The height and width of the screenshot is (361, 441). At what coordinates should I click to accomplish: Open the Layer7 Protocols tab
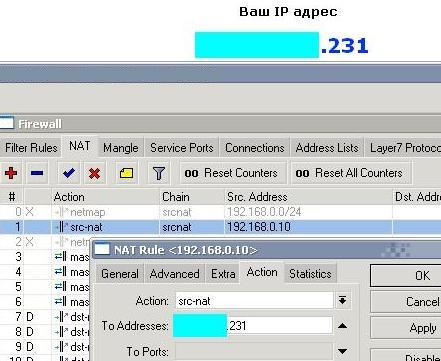tap(403, 148)
